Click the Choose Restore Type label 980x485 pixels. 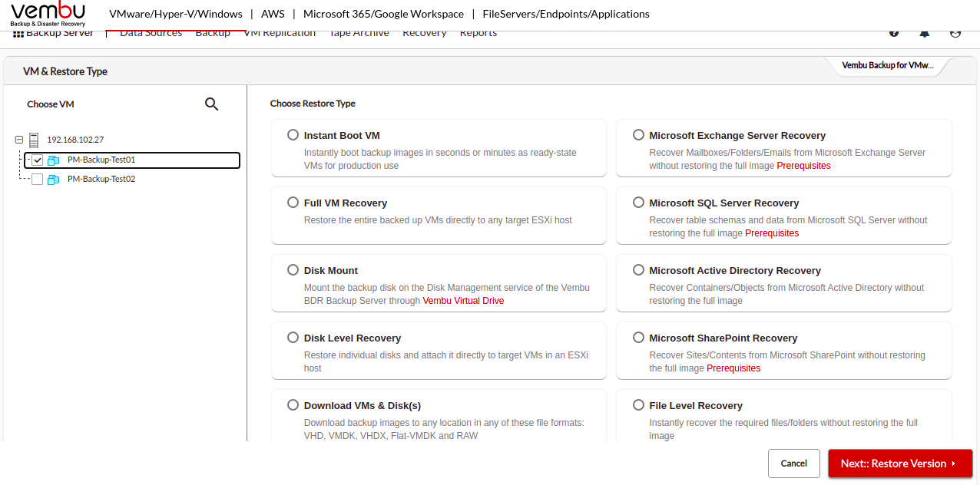pos(313,104)
